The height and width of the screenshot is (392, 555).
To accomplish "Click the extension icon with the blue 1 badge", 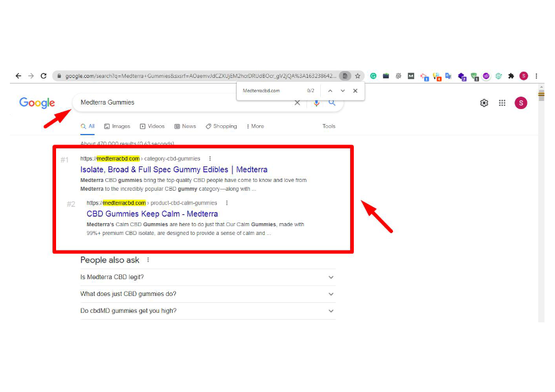I will click(424, 77).
